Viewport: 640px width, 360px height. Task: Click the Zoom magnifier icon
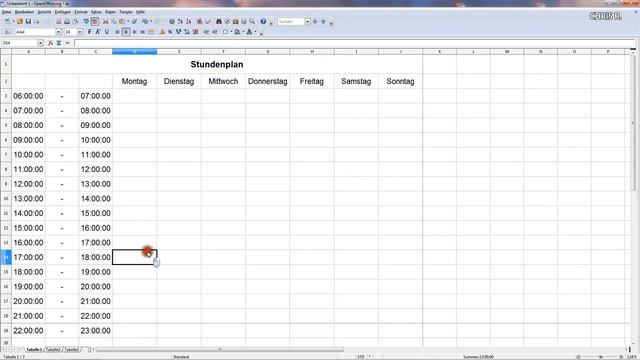coord(252,21)
